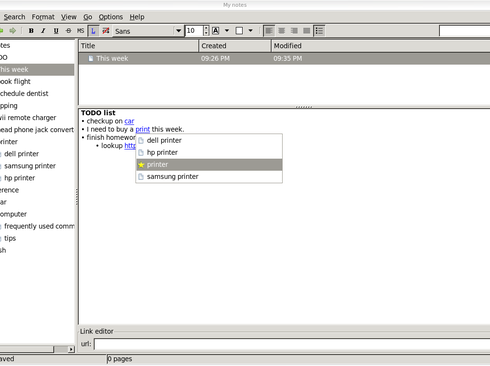Select the This week row in the list
The width and height of the screenshot is (490, 366).
284,59
